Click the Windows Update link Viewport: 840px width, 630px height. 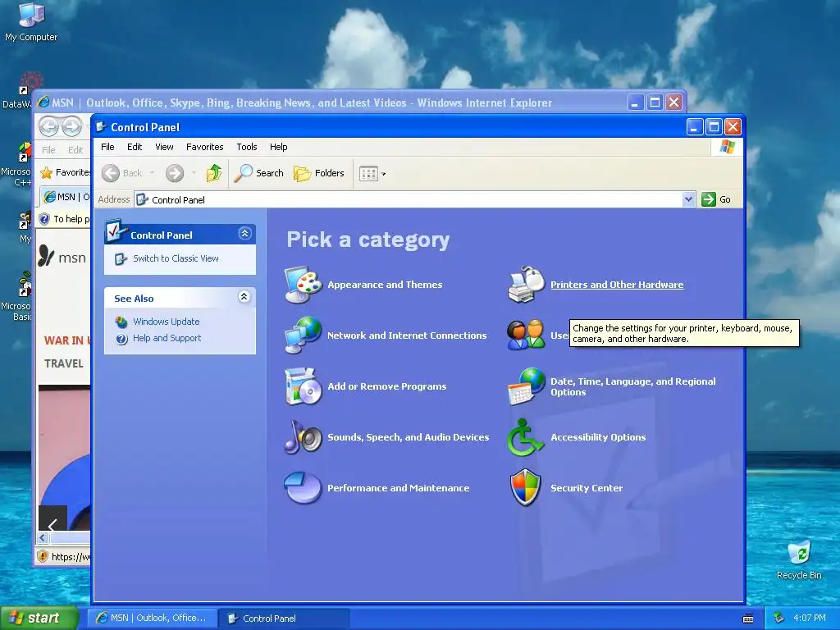click(x=166, y=322)
